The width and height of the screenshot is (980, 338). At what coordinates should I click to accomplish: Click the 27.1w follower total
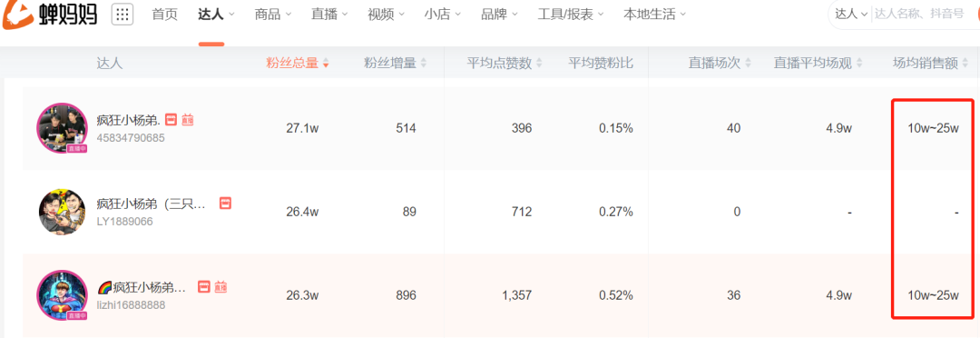[x=302, y=128]
